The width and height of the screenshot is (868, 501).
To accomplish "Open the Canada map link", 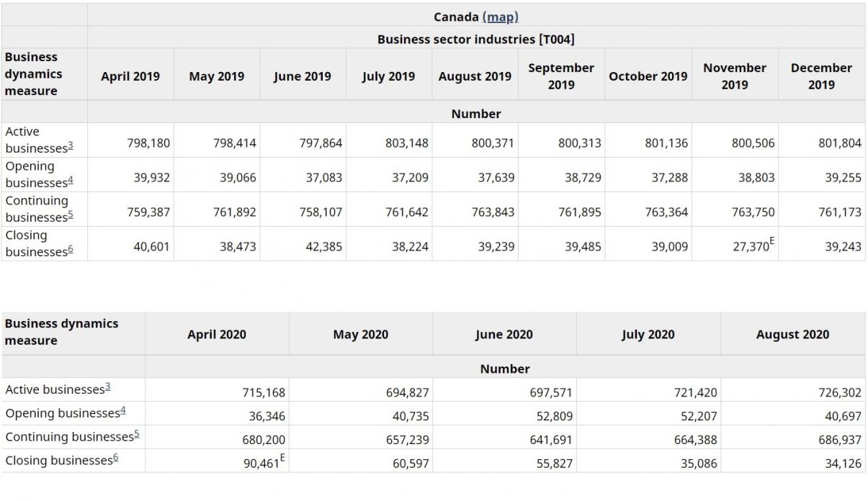I will point(500,17).
